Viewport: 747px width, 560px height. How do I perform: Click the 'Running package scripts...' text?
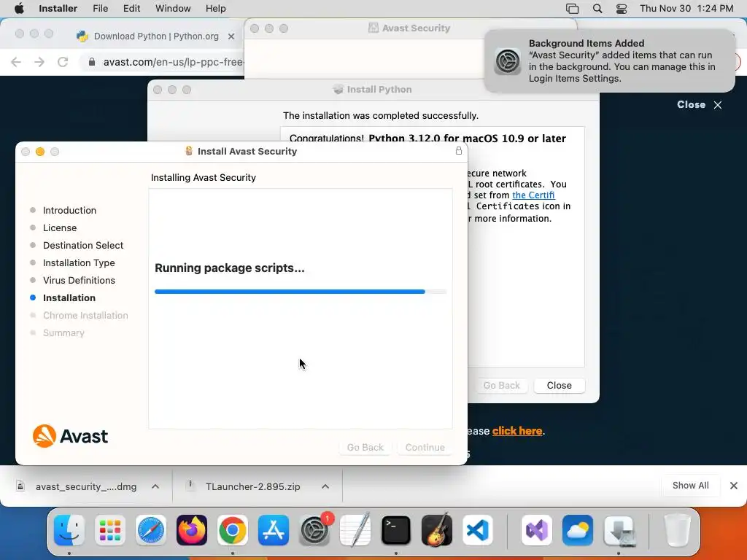pos(230,268)
